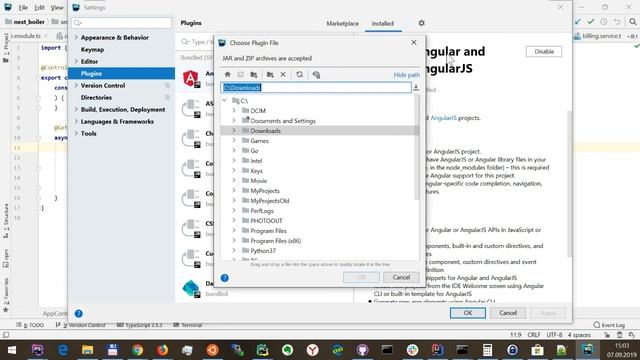Expand the MyProjects folder

coord(234,191)
